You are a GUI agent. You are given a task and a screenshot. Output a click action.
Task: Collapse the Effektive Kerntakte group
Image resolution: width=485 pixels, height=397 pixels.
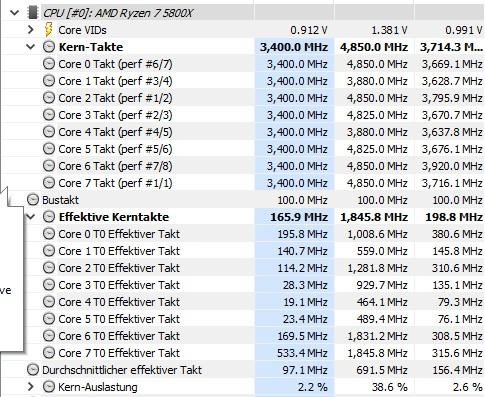(x=31, y=217)
